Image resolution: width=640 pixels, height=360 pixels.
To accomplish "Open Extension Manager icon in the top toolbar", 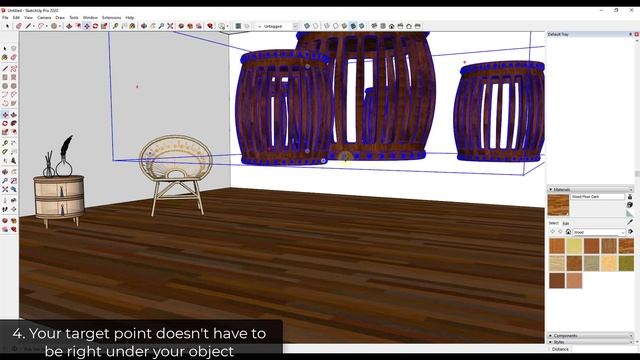I will click(210, 26).
